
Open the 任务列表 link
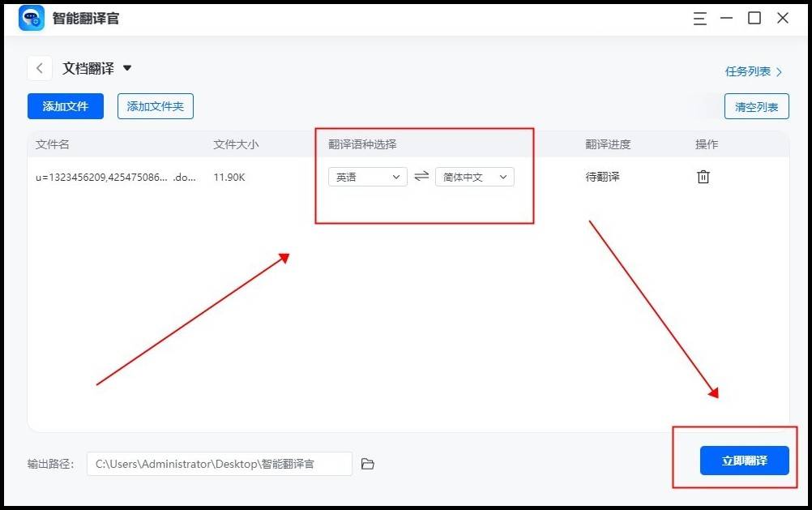748,71
